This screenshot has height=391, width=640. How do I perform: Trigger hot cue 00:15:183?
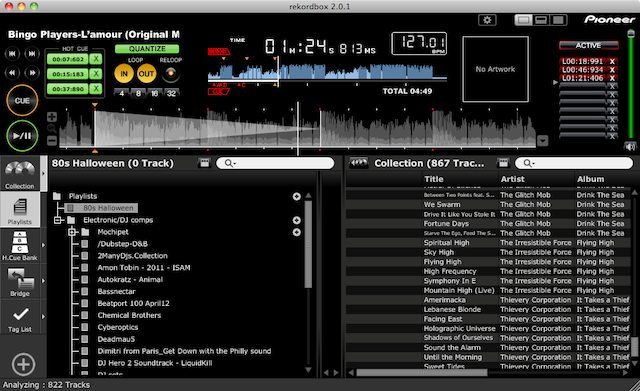(x=68, y=74)
